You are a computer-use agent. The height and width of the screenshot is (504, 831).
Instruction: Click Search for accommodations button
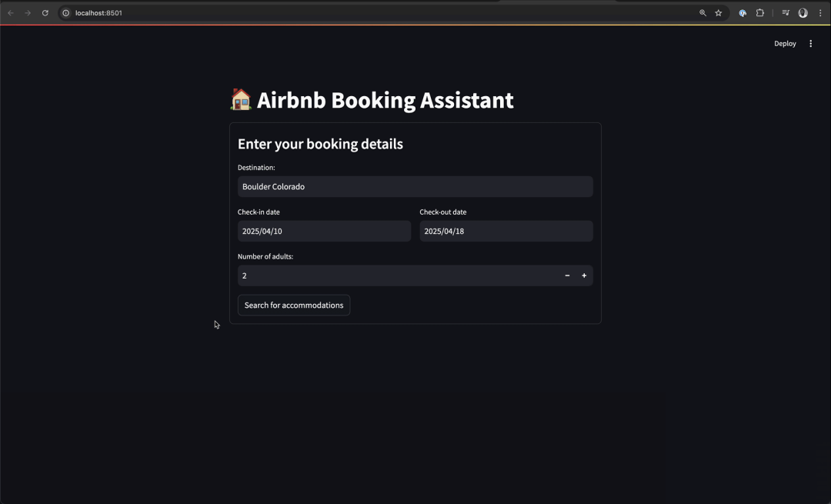click(294, 305)
